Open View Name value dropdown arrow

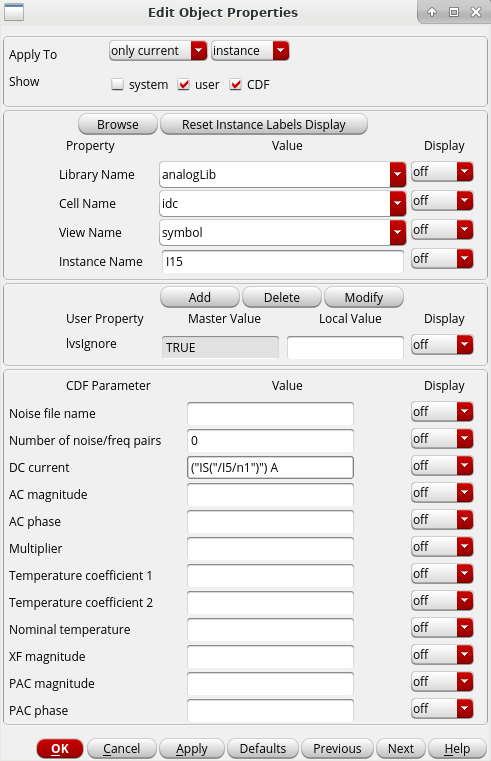point(397,232)
